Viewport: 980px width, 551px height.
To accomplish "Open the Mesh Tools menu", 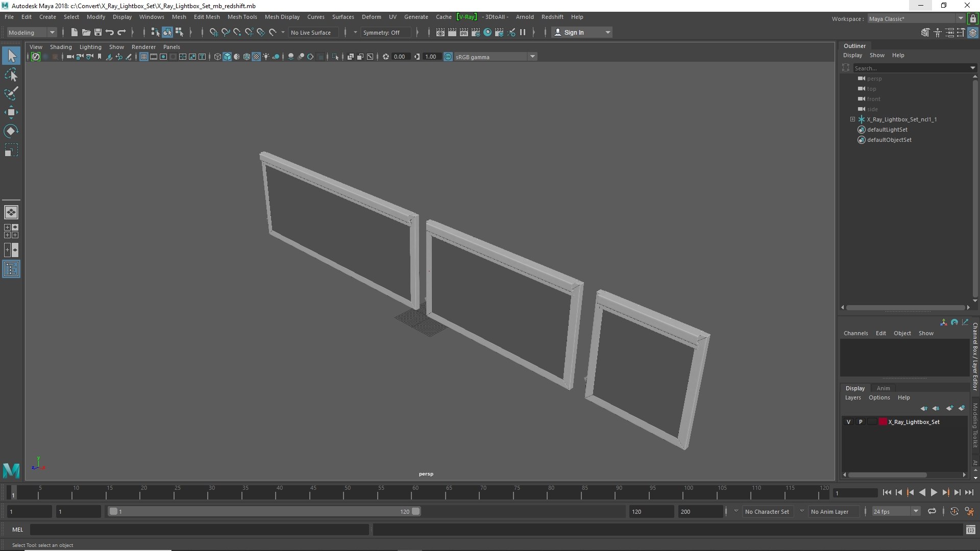I will [x=242, y=17].
